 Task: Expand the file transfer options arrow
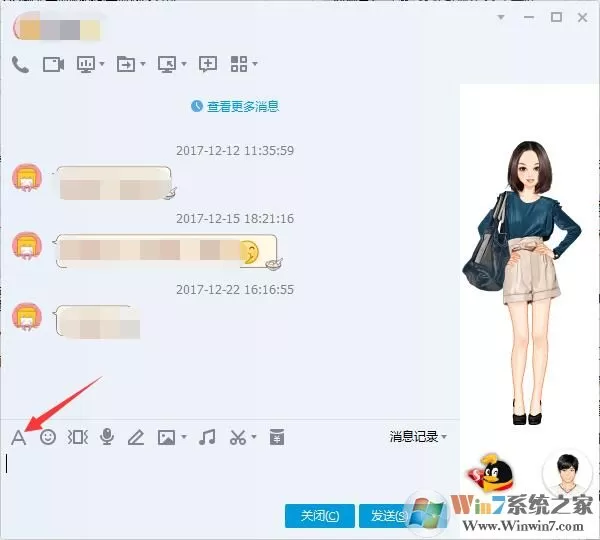[143, 64]
